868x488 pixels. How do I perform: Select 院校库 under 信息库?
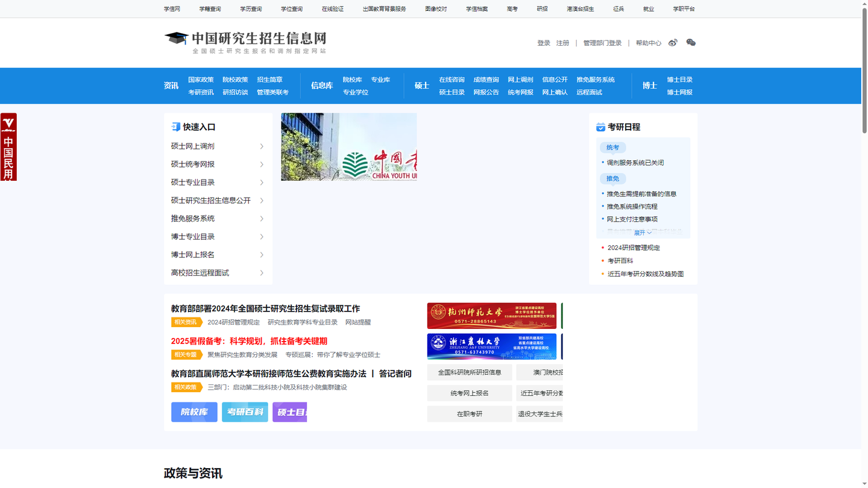352,80
